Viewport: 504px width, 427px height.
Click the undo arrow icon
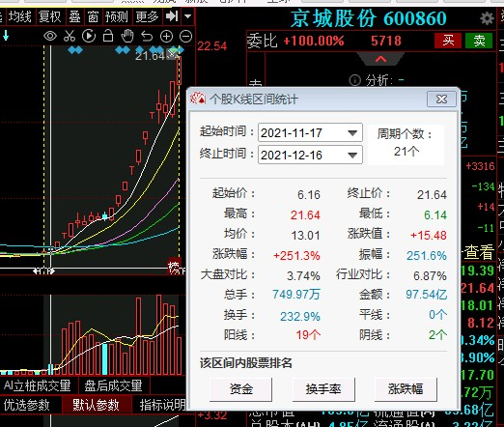tap(147, 36)
